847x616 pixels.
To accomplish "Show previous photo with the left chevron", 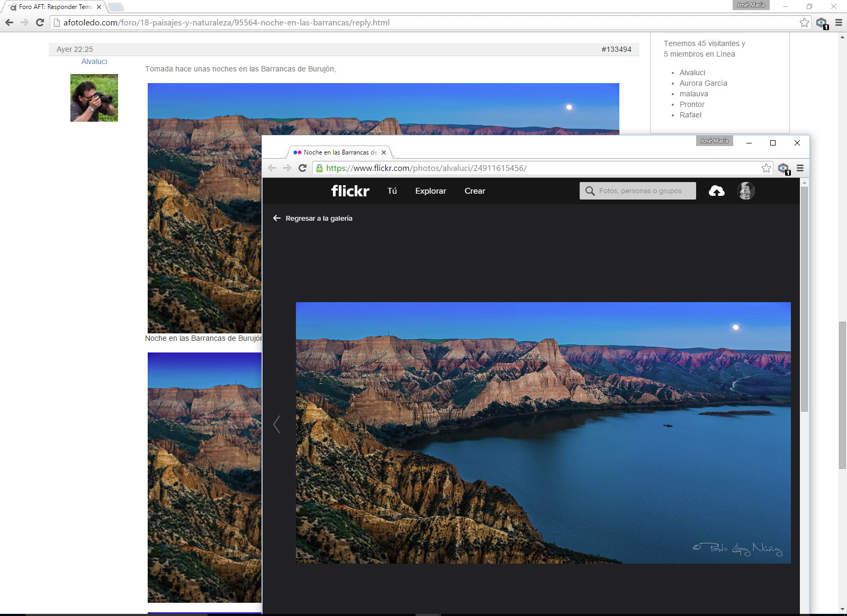I will [276, 424].
